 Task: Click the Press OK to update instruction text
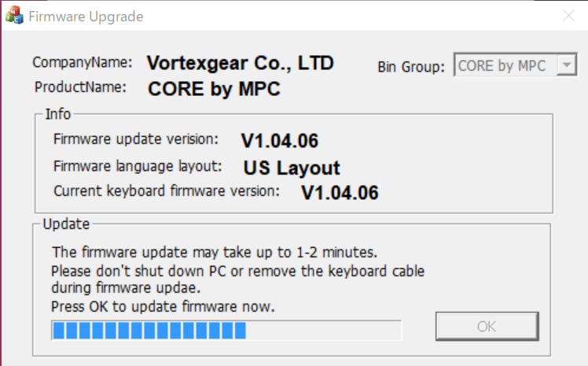tap(164, 306)
